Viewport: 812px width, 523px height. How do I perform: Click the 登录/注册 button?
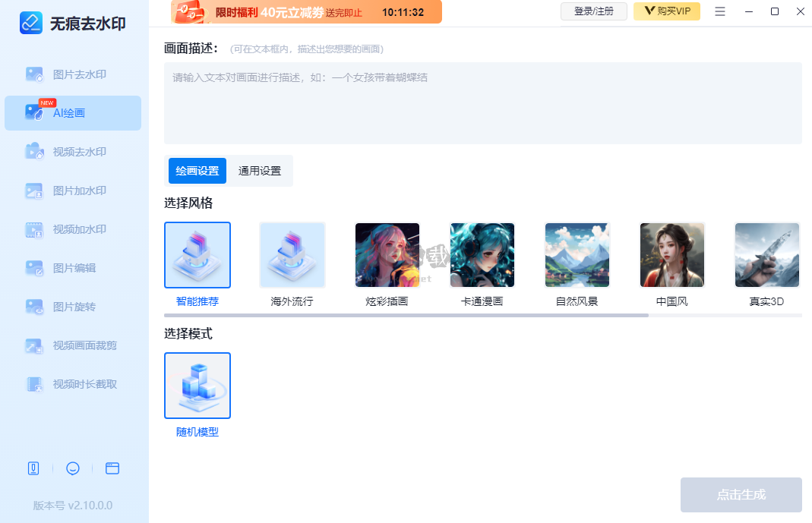coord(594,11)
